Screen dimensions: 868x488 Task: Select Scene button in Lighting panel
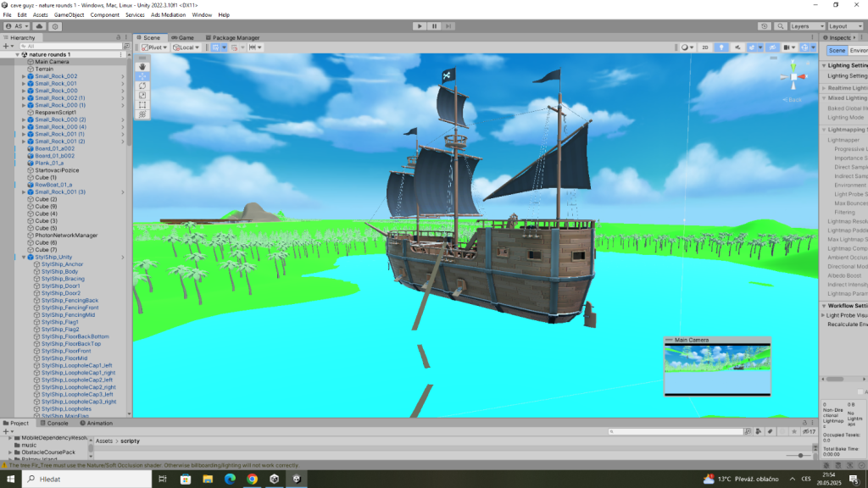click(x=837, y=50)
